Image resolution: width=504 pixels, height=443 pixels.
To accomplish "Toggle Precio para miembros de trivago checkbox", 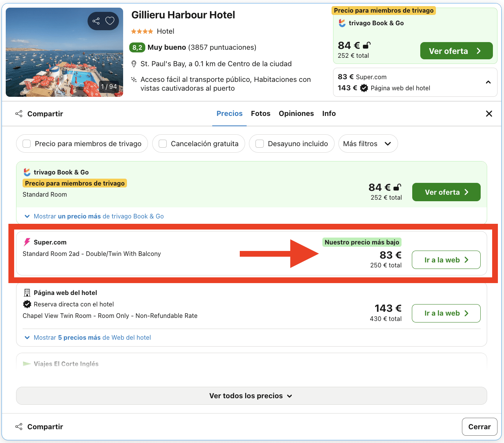I will click(27, 143).
